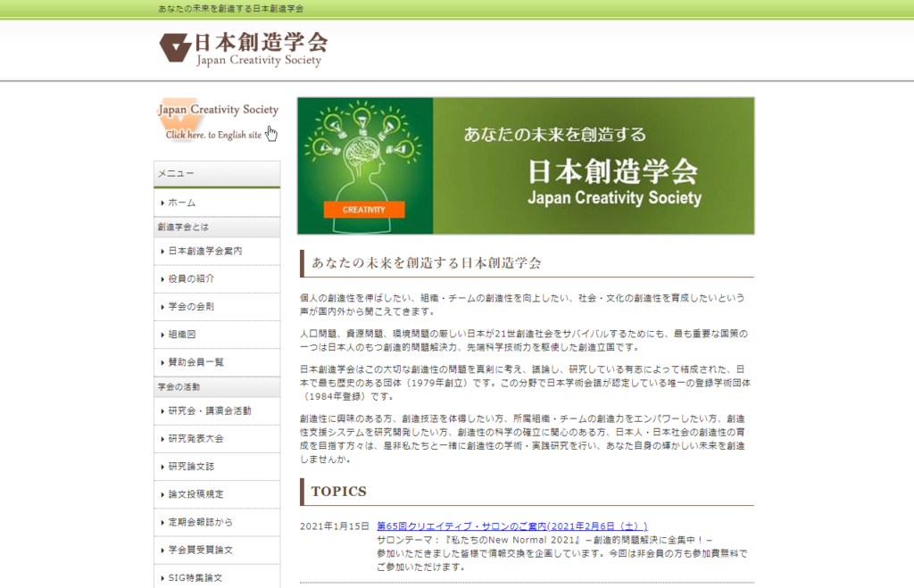
Task: Click the orange CREATIVITY label in banner
Action: pyautogui.click(x=364, y=209)
